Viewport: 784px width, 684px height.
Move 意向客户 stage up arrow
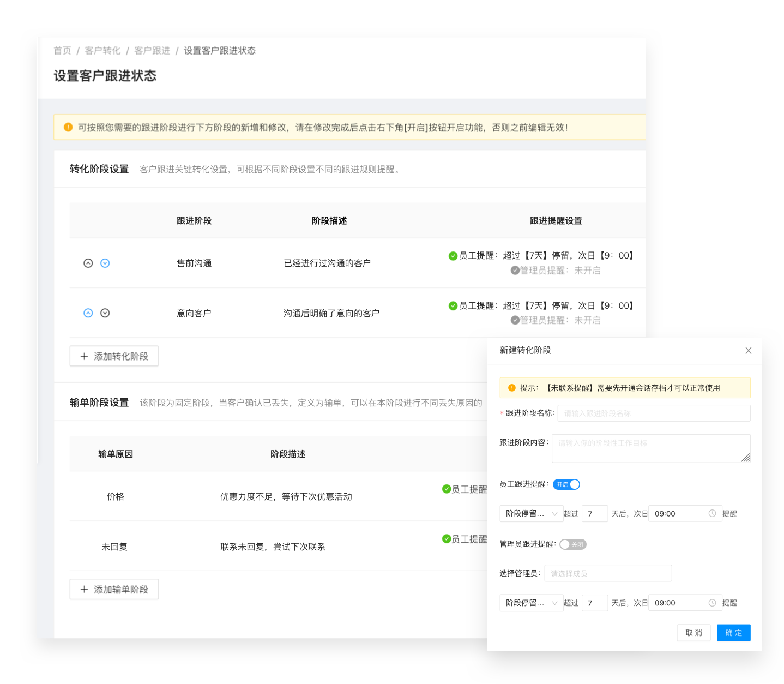coord(88,313)
